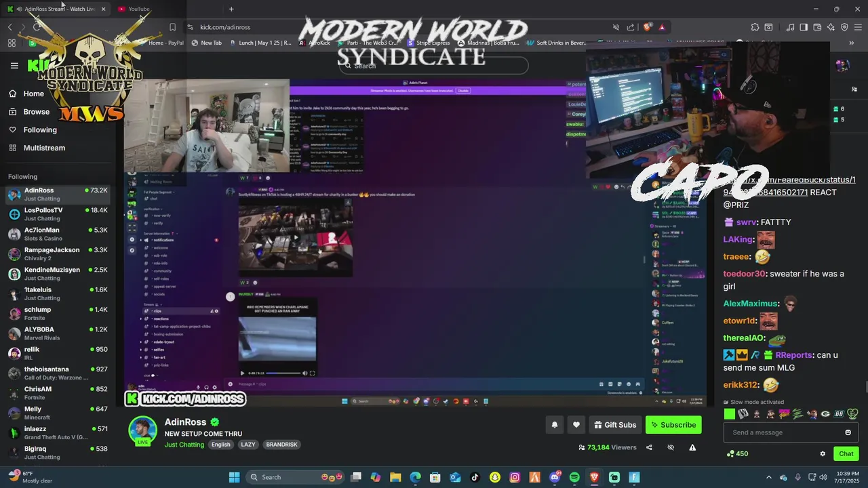Select AdinRoss channel in Following list
868x488 pixels.
(58, 195)
